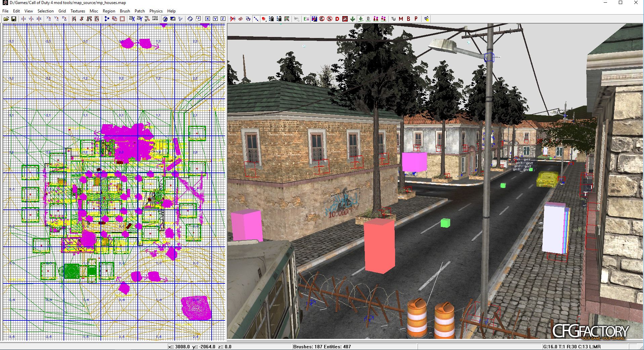Click the three connected blue dots icon
The width and height of the screenshot is (644, 350).
coord(107,19)
